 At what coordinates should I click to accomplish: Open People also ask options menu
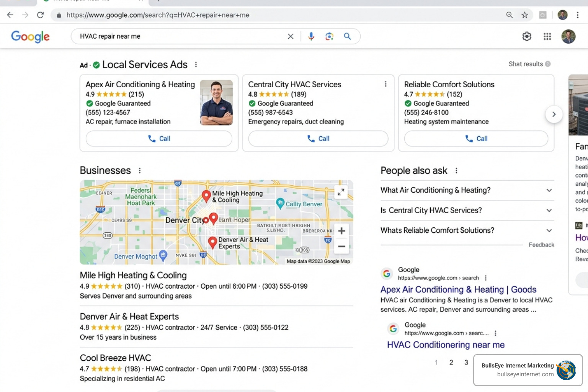pos(456,170)
